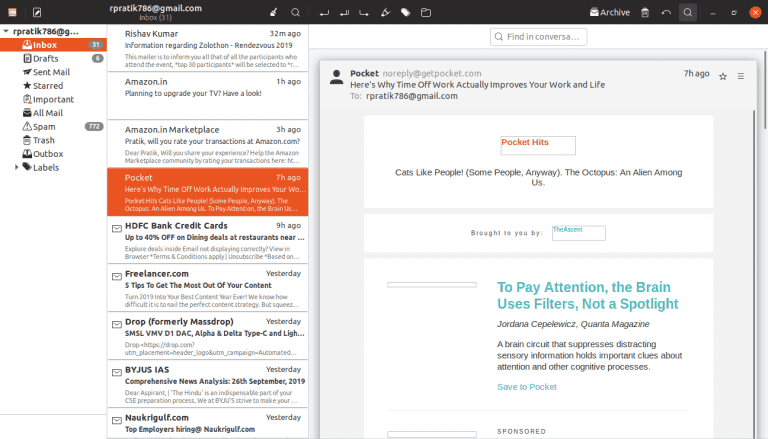Viewport: 768px width, 439px height.
Task: Open the Drafts folder
Action: pos(53,58)
